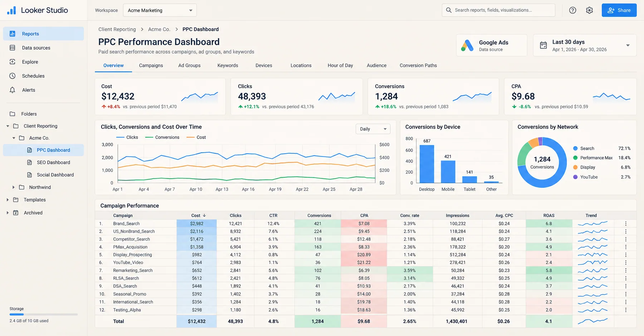Click the Alerts bell icon

pos(13,90)
